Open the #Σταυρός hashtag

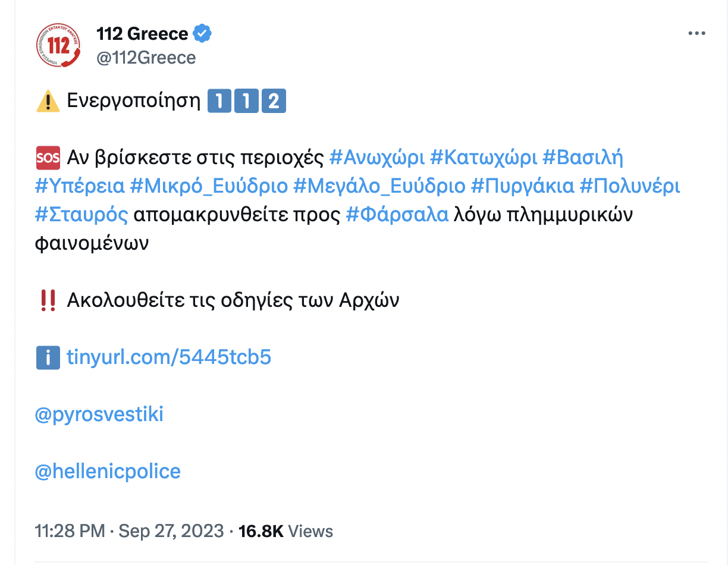pyautogui.click(x=81, y=215)
